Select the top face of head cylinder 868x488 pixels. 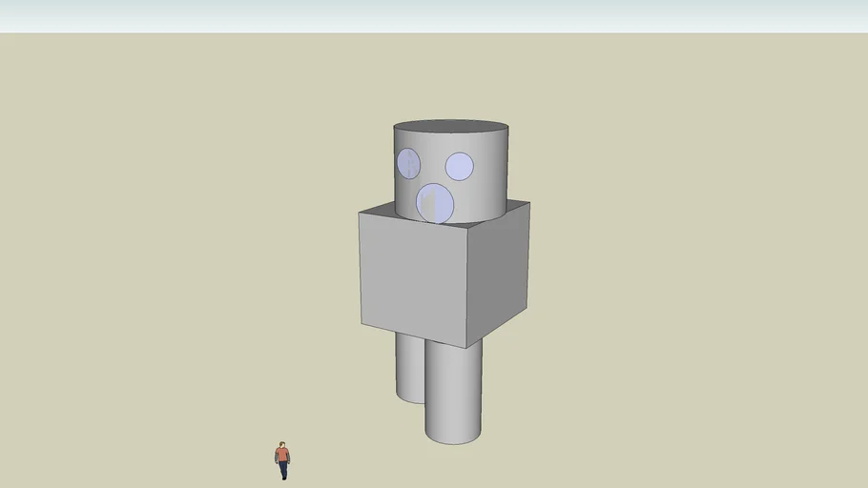point(450,130)
